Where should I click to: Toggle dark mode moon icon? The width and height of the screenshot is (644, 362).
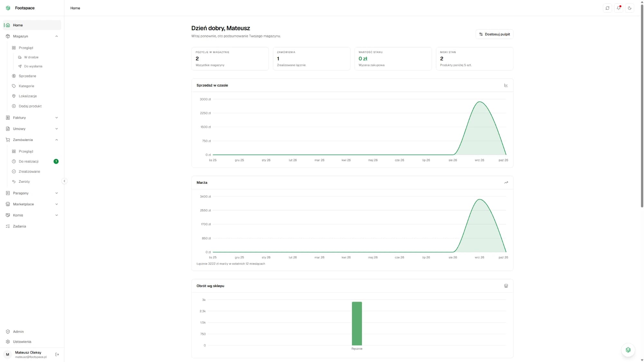pos(630,8)
